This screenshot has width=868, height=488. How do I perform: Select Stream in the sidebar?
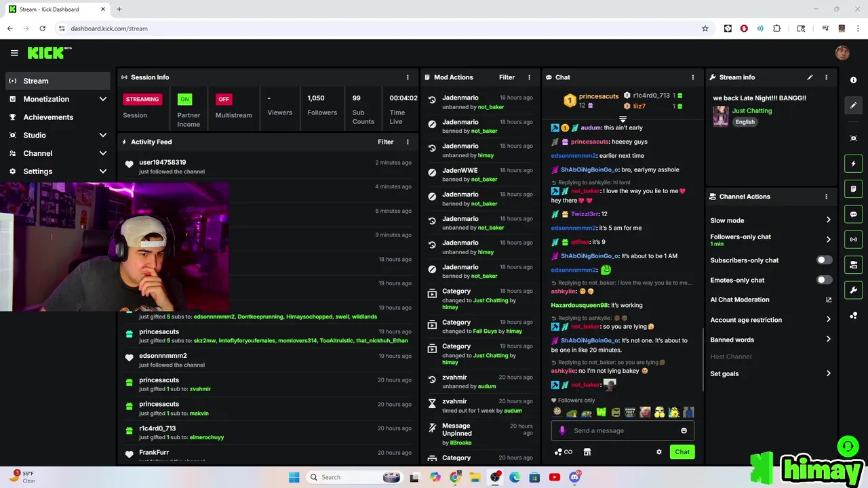coord(58,81)
